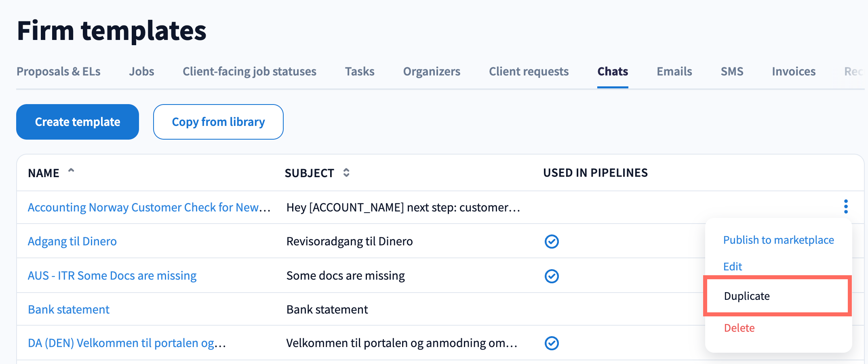Sort table by Subject column arrows
868x364 pixels.
click(x=346, y=173)
